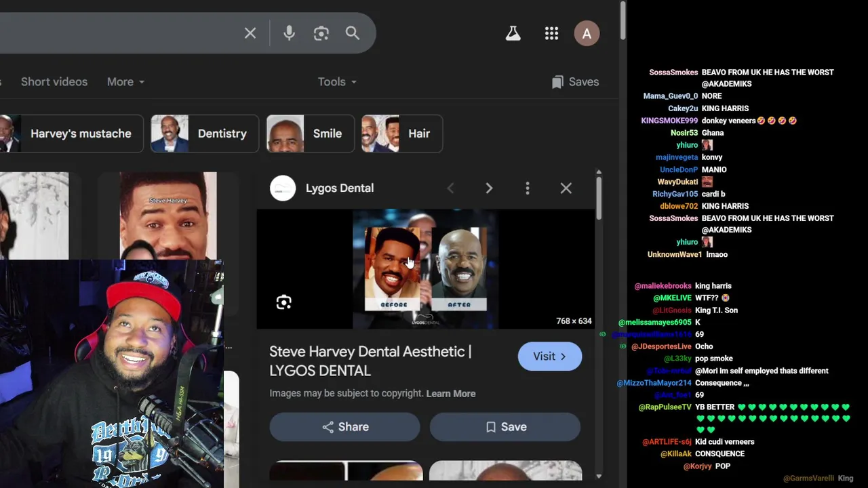
Task: Click @MizzoThaMayor214 chat username
Action: (654, 383)
